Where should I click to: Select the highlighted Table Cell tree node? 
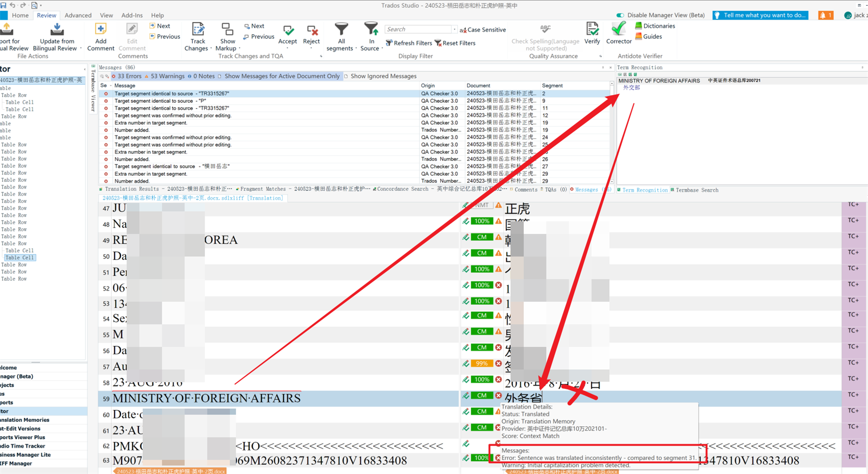click(x=19, y=257)
